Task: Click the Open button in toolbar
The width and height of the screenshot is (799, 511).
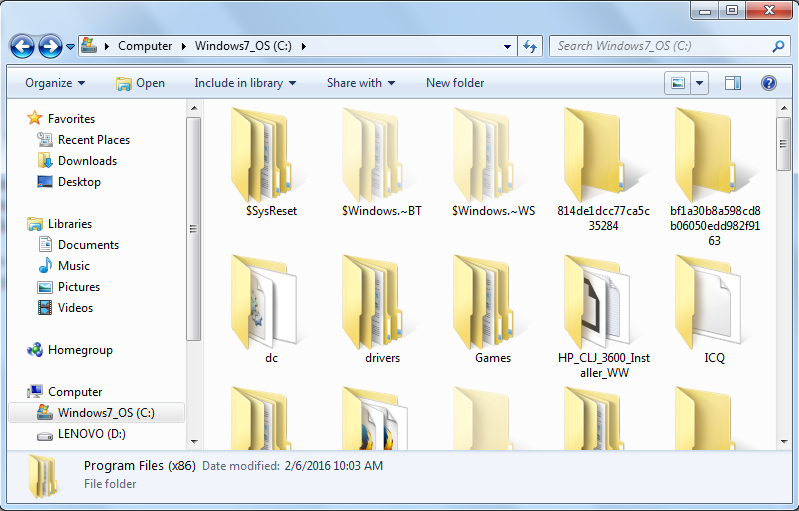Action: pos(141,83)
